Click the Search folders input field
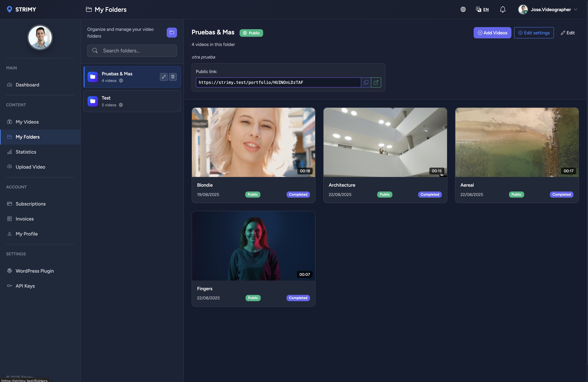588x382 pixels. (132, 51)
